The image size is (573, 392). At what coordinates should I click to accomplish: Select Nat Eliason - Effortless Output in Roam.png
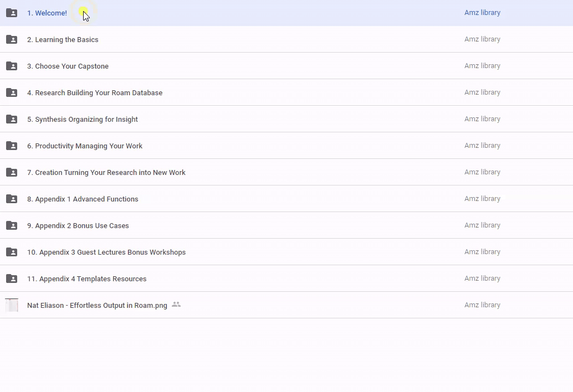tap(97, 306)
